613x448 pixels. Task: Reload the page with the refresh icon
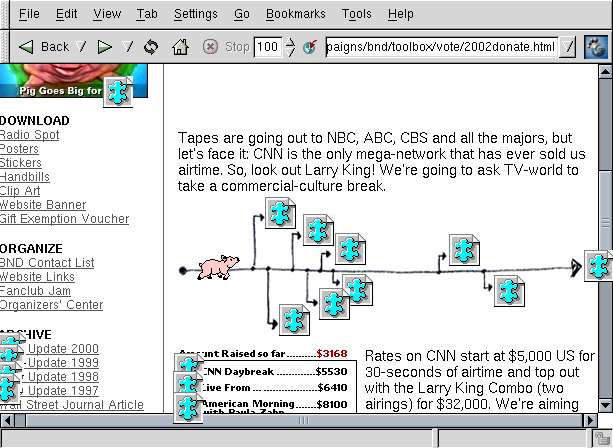click(151, 47)
